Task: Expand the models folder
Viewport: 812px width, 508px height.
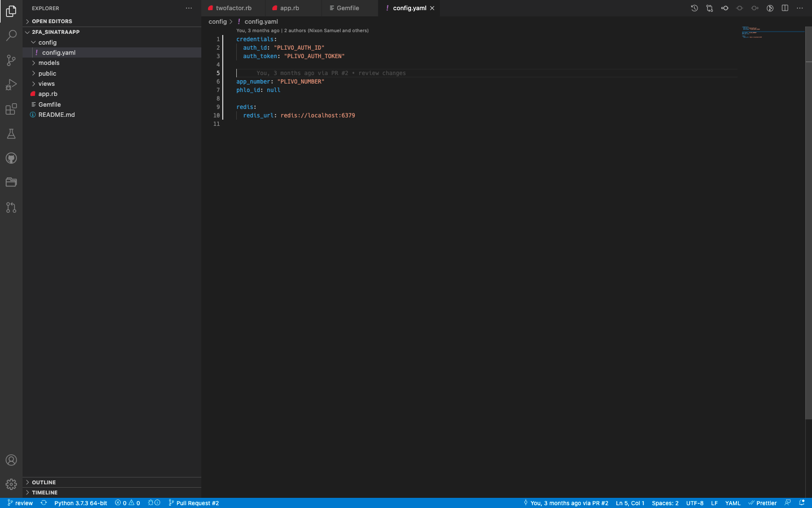Action: coord(50,63)
